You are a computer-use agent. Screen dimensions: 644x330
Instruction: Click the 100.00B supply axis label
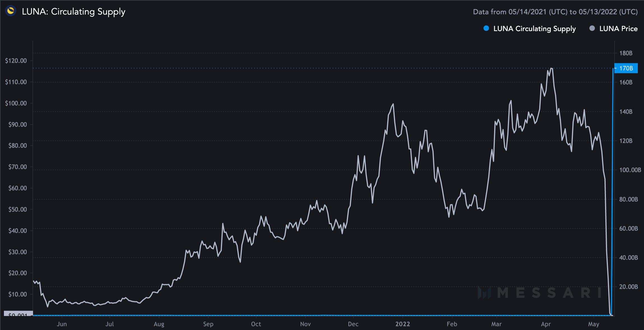630,170
